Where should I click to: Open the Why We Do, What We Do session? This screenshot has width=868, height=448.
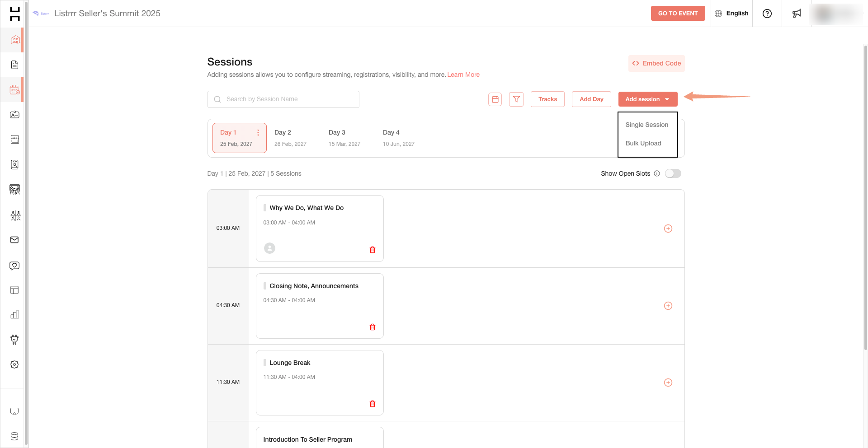(320, 229)
